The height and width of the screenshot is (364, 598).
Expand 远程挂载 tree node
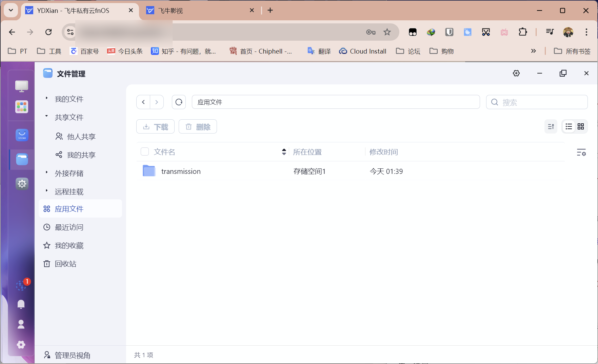[x=46, y=191]
